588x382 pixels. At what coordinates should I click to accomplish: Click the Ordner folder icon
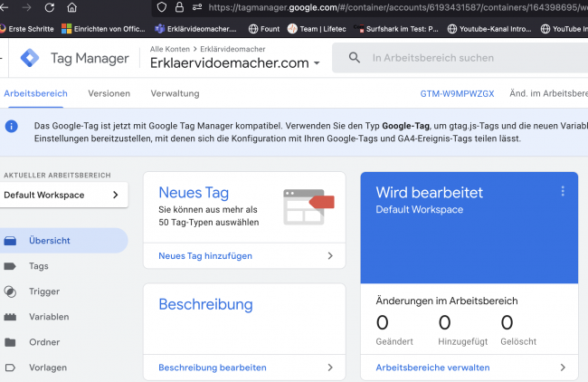10,342
